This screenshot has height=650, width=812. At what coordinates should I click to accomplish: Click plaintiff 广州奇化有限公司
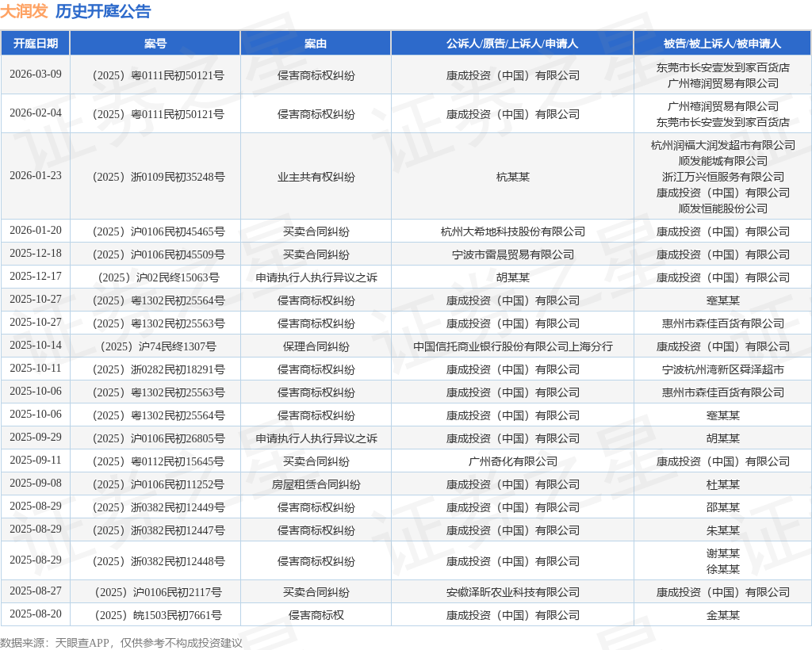(x=513, y=461)
